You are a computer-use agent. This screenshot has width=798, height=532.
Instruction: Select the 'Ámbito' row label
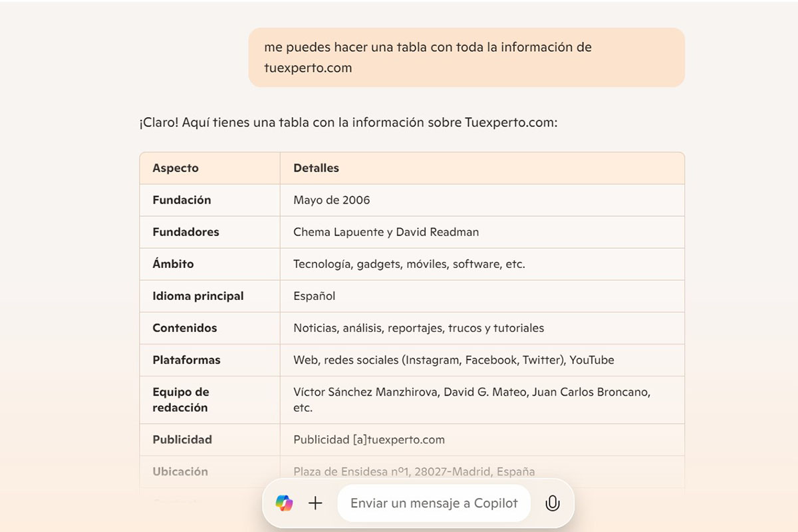pos(173,264)
